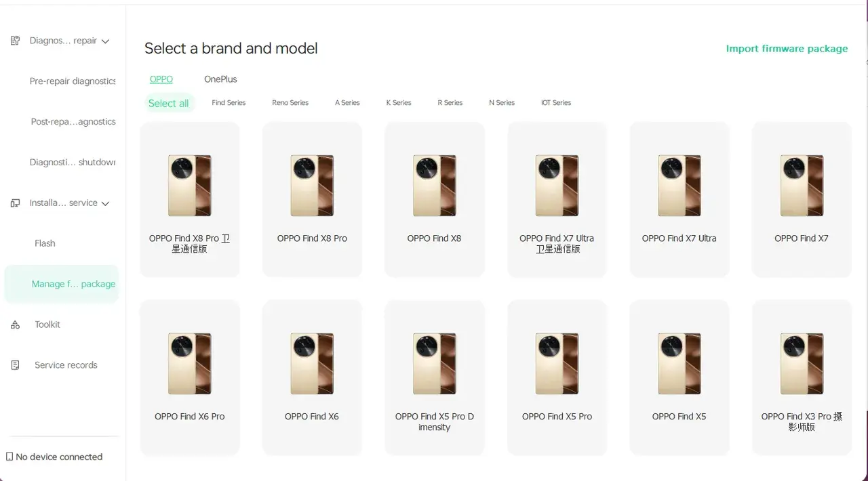Viewport: 868px width, 481px height.
Task: Select the OPPO Find X5 model card
Action: (x=679, y=377)
